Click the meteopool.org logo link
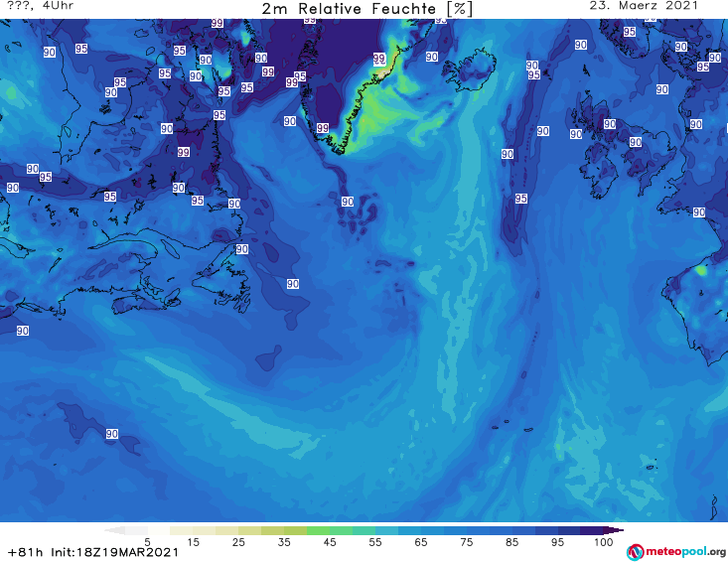Screen dimensions: 728x562 (x=676, y=552)
